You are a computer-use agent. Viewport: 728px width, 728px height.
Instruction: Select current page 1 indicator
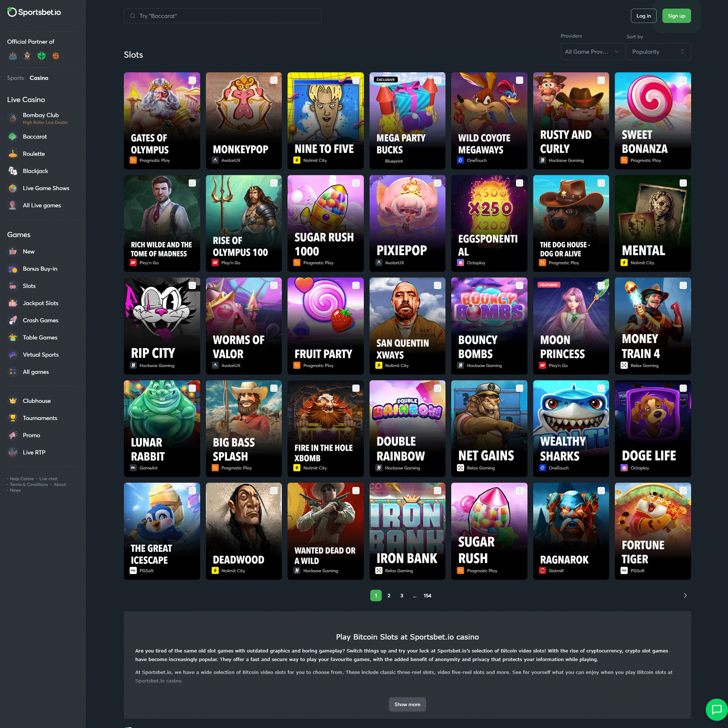(376, 595)
